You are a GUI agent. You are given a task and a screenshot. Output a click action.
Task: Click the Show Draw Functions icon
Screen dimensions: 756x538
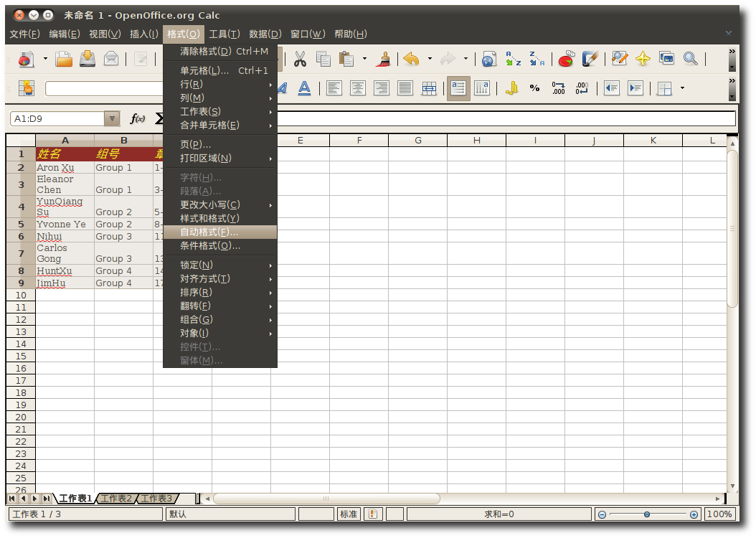click(590, 60)
